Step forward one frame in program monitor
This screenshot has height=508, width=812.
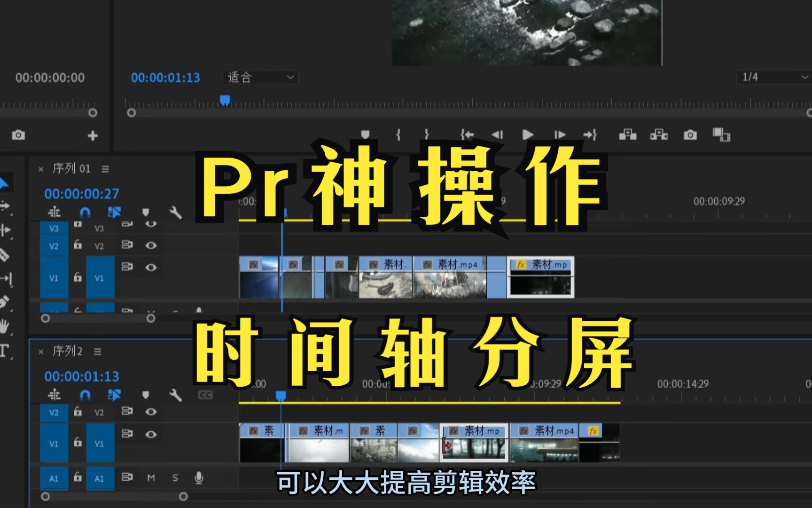560,135
